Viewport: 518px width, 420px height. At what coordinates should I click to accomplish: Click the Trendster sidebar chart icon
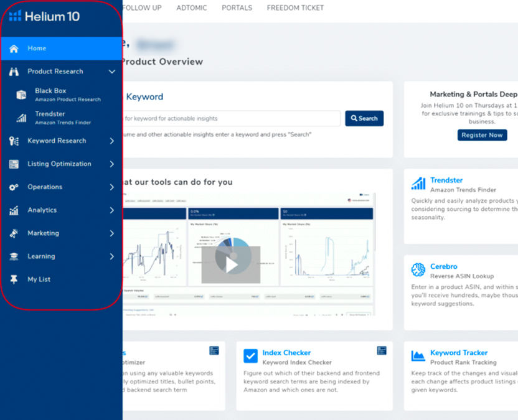click(x=21, y=118)
